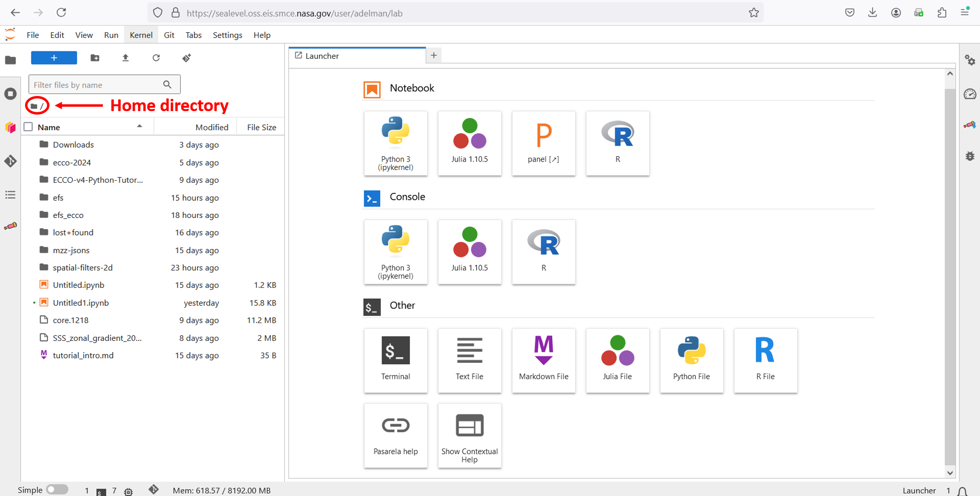
Task: Click the Git clone toolbar icon
Action: pyautogui.click(x=187, y=58)
